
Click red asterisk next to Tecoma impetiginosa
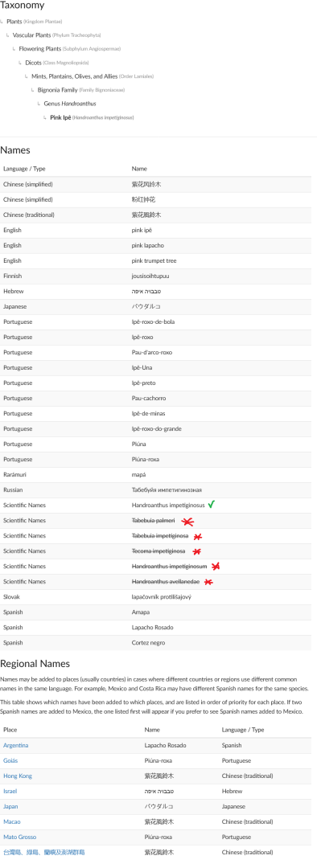point(197,551)
